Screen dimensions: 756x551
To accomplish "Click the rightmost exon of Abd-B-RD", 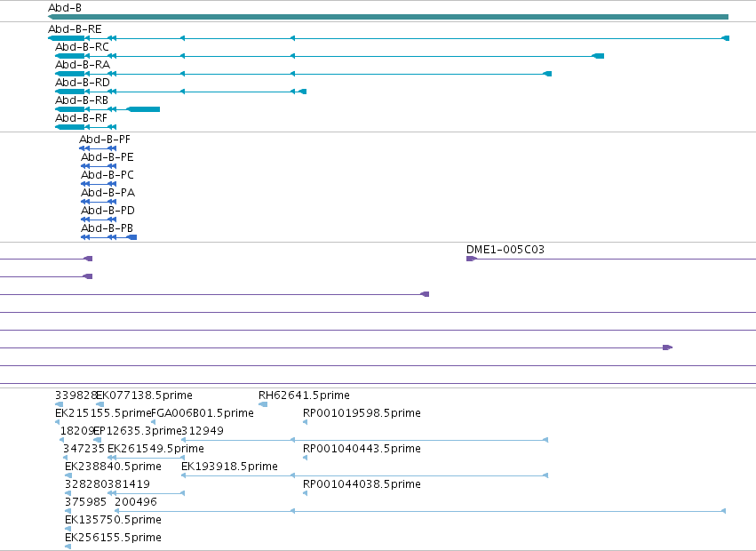I will (x=302, y=92).
